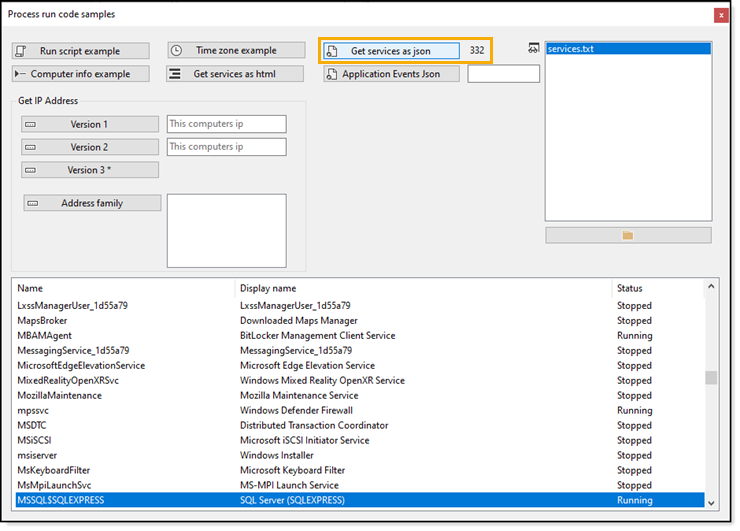Select the MsKeyboardFilter row
The image size is (740, 531).
click(x=360, y=471)
